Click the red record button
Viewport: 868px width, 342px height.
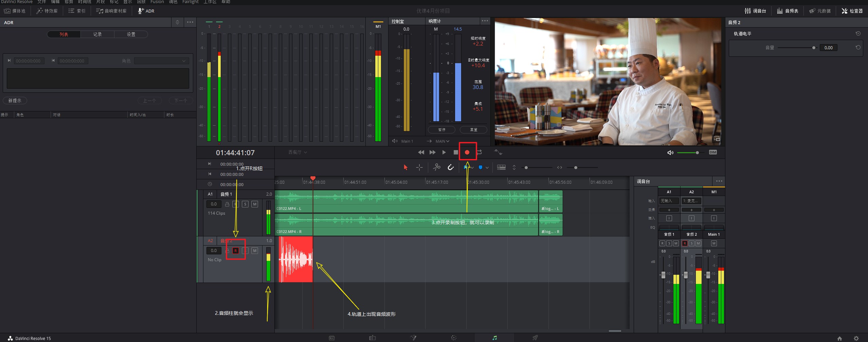pos(467,152)
